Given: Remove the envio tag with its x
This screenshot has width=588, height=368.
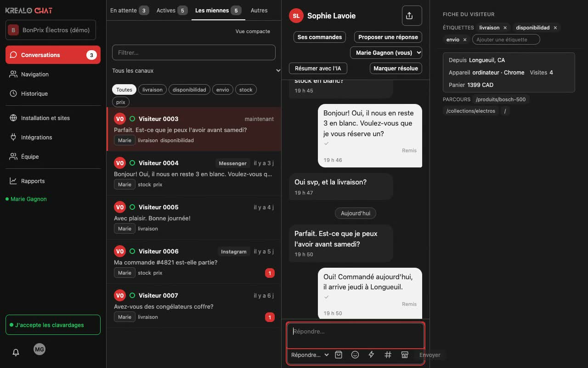Looking at the screenshot, I should pos(464,40).
